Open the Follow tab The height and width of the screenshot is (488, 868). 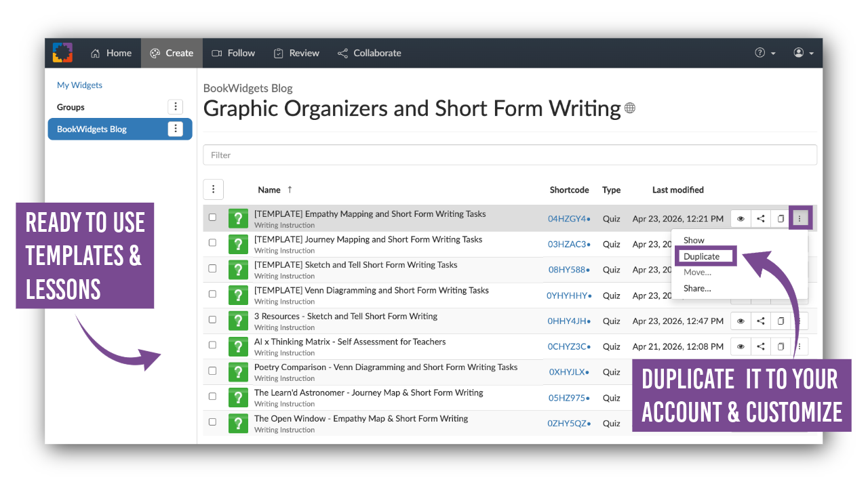tap(233, 53)
